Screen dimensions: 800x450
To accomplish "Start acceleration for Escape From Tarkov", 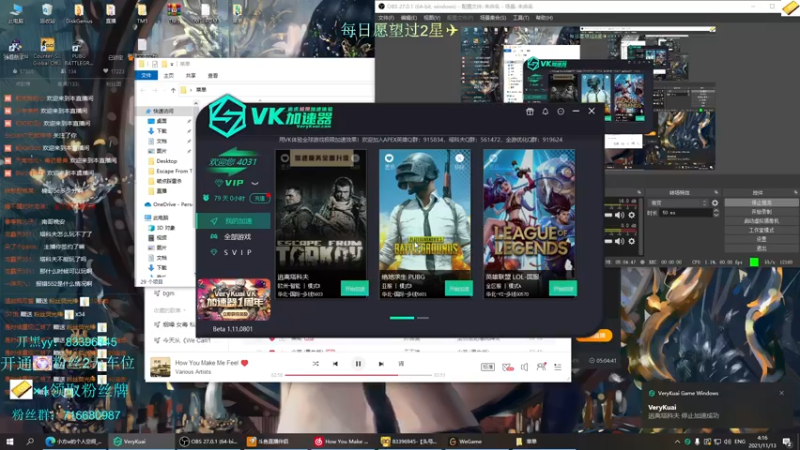I will click(355, 289).
